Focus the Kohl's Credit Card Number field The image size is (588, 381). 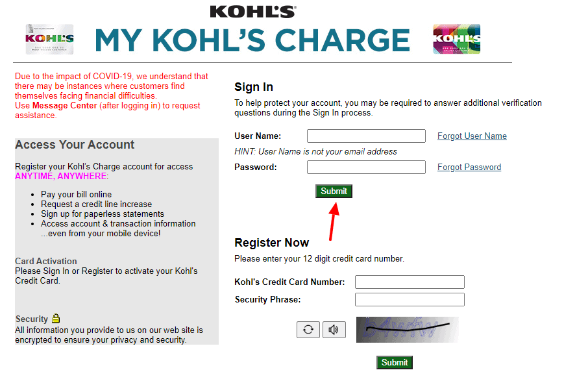click(x=410, y=282)
